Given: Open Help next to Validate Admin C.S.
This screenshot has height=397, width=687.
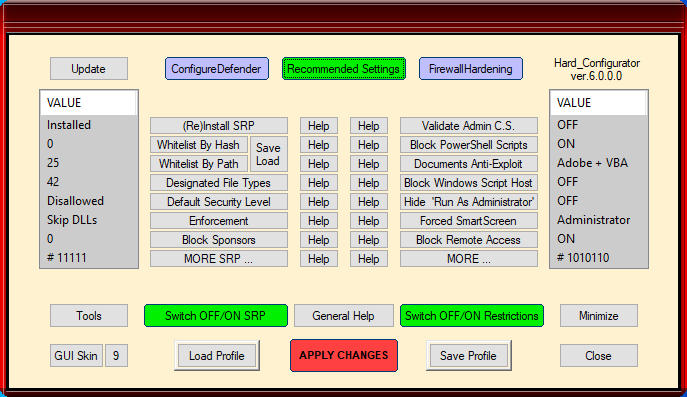Looking at the screenshot, I should 368,126.
